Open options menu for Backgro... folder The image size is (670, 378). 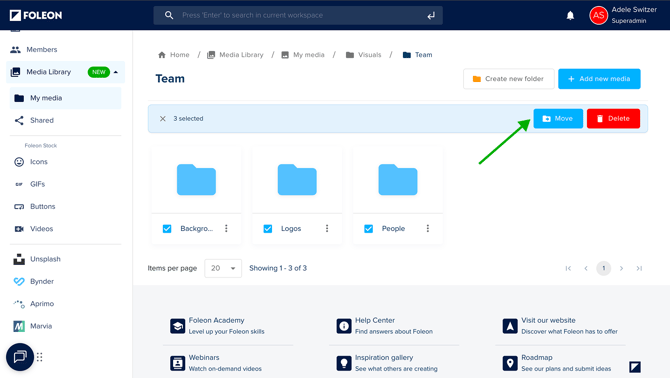pos(226,229)
